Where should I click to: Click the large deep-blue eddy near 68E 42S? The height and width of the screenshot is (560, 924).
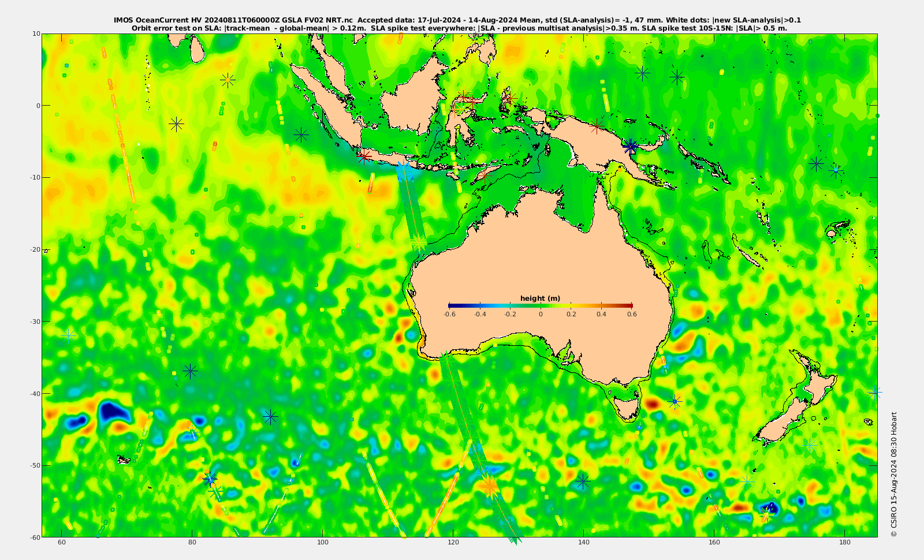coord(113,411)
